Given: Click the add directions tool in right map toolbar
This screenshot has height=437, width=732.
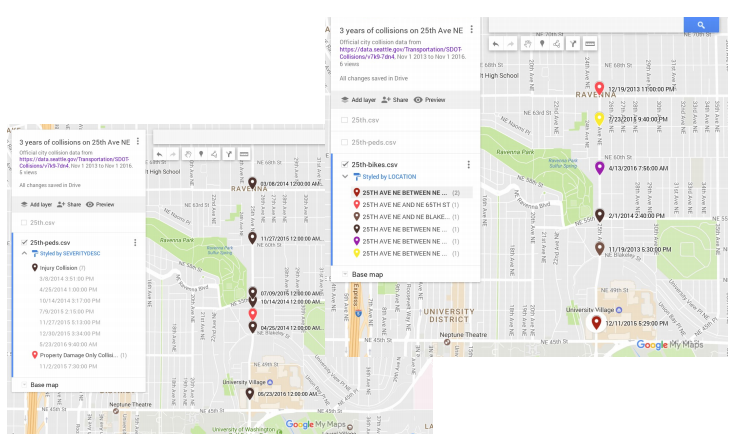Looking at the screenshot, I should point(572,44).
